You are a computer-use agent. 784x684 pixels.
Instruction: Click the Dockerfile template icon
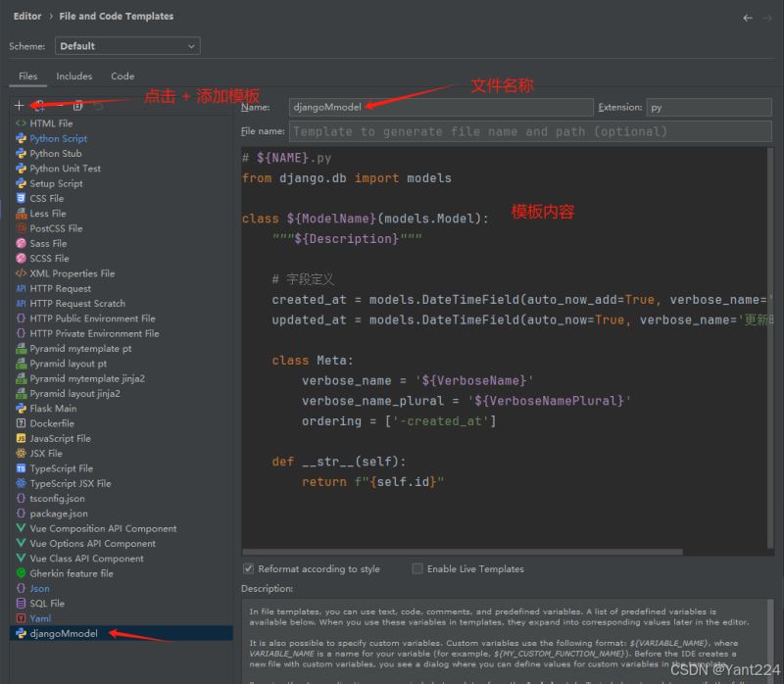click(x=21, y=423)
